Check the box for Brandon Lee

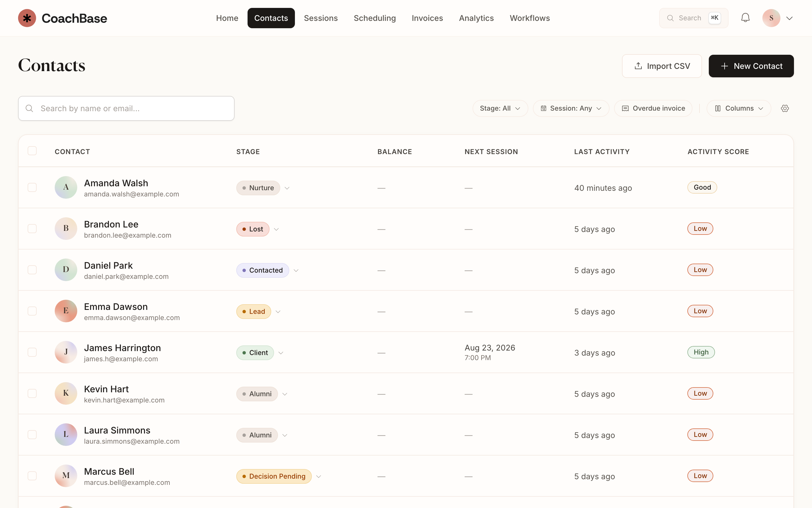tap(32, 229)
